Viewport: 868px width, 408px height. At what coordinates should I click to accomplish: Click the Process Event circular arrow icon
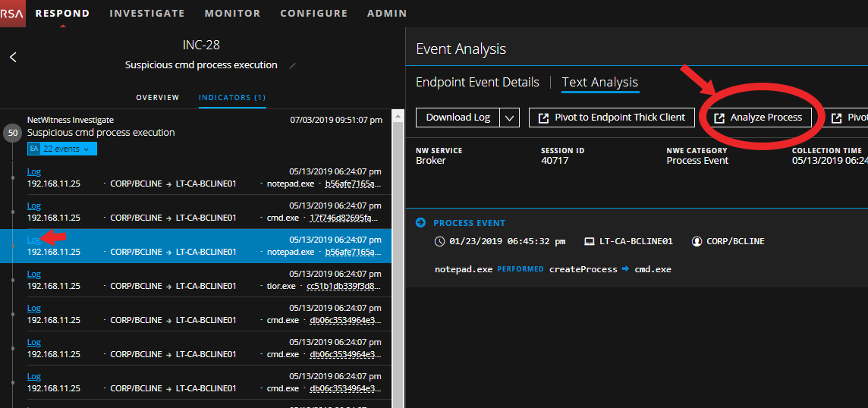pos(421,223)
